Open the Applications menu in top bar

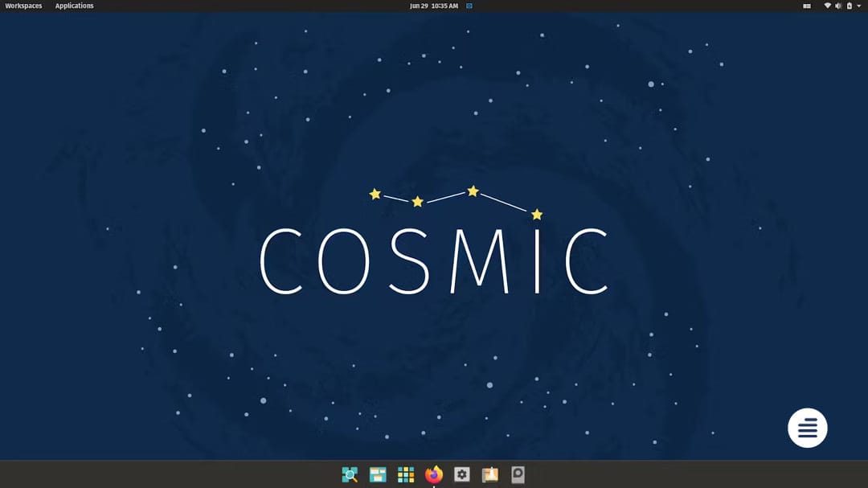[x=74, y=6]
